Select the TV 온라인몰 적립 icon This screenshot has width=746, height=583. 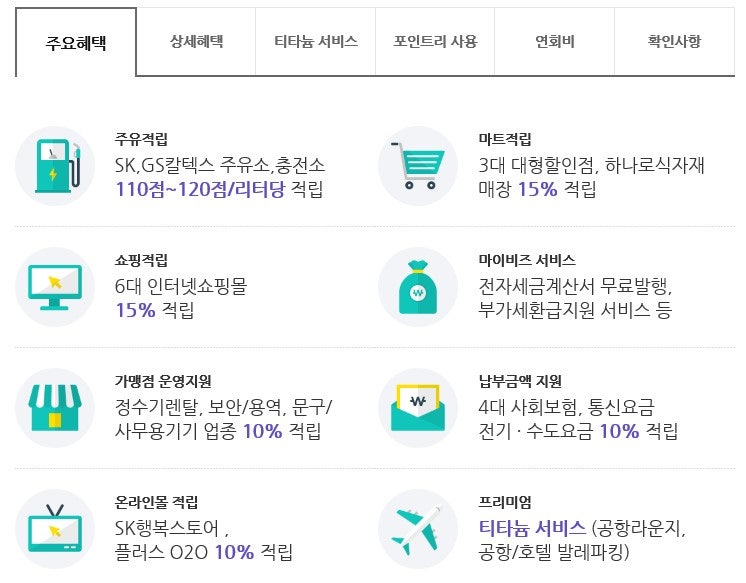tap(55, 529)
